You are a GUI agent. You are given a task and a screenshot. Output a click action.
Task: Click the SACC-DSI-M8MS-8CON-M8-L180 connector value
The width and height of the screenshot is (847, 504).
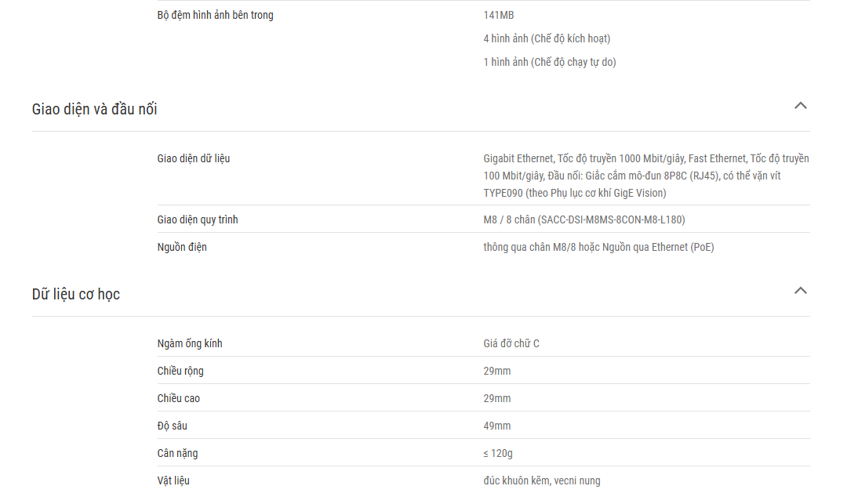[x=584, y=219]
